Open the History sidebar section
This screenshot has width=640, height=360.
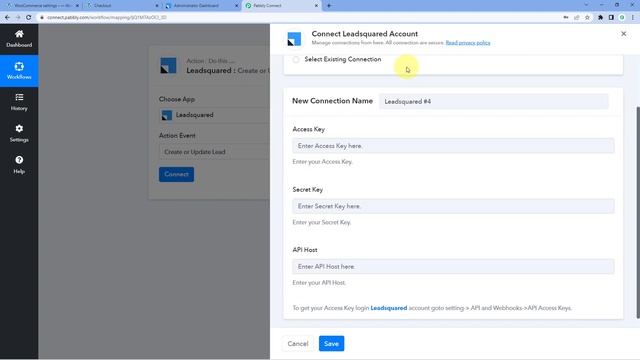[x=19, y=102]
